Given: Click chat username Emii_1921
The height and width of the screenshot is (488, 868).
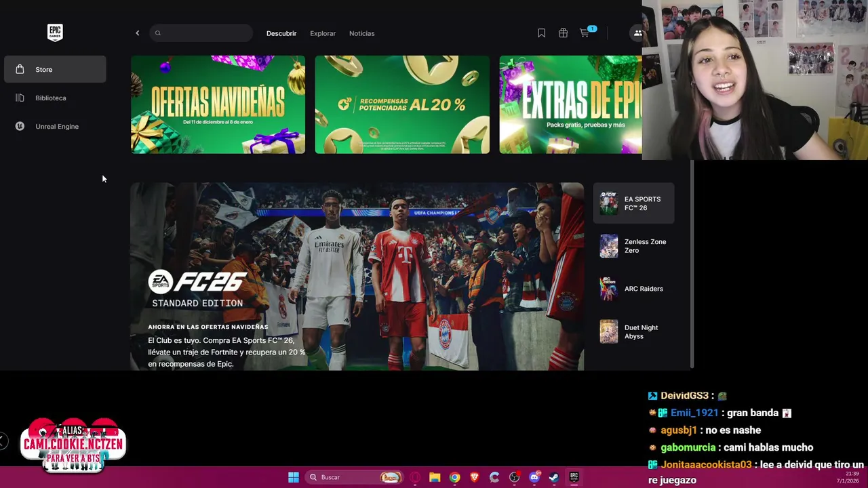Looking at the screenshot, I should click(x=694, y=413).
